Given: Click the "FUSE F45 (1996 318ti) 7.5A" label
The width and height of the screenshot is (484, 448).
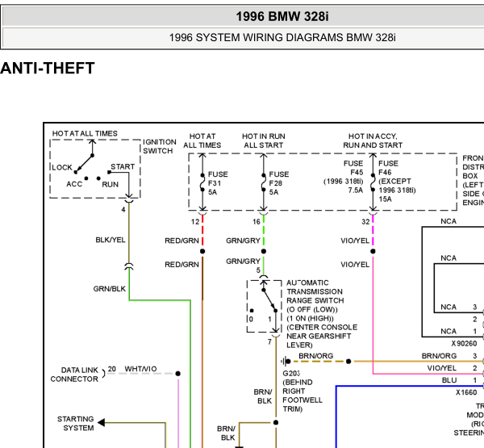Looking at the screenshot, I should point(344,177).
